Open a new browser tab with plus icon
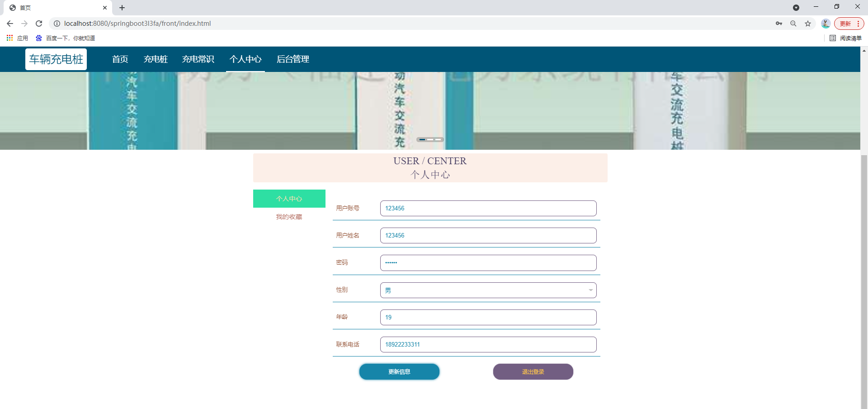This screenshot has height=409, width=868. click(x=122, y=8)
